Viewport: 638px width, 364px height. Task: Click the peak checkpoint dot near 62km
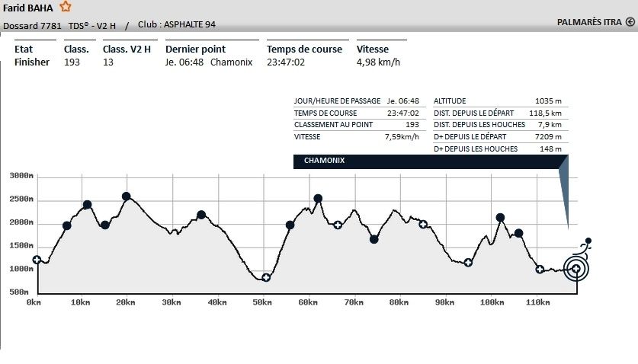pyautogui.click(x=318, y=199)
